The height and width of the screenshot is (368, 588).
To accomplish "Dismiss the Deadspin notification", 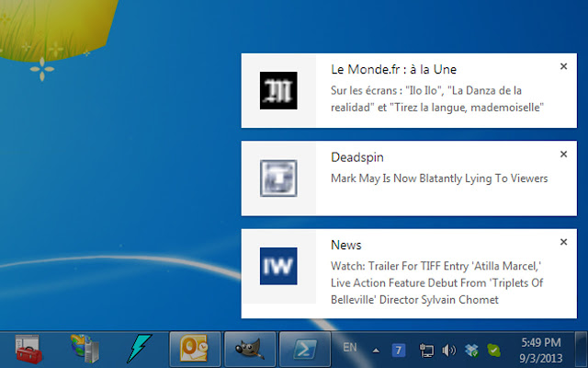I will pyautogui.click(x=563, y=155).
